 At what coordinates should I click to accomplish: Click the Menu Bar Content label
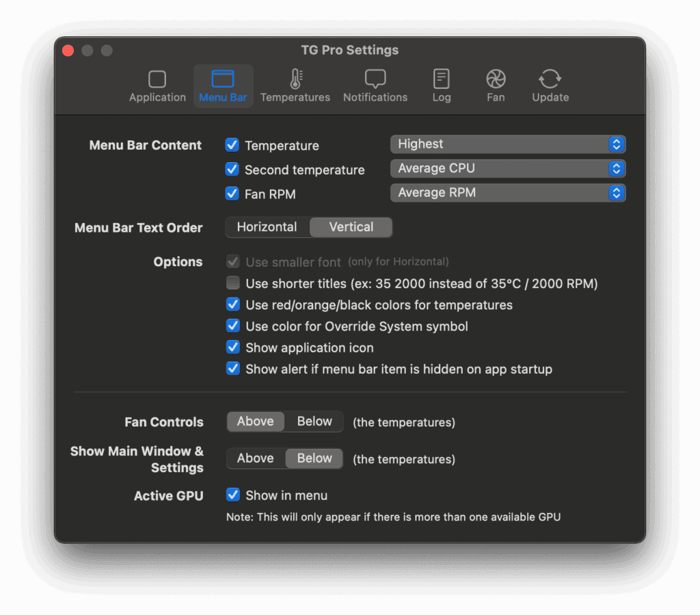(145, 145)
